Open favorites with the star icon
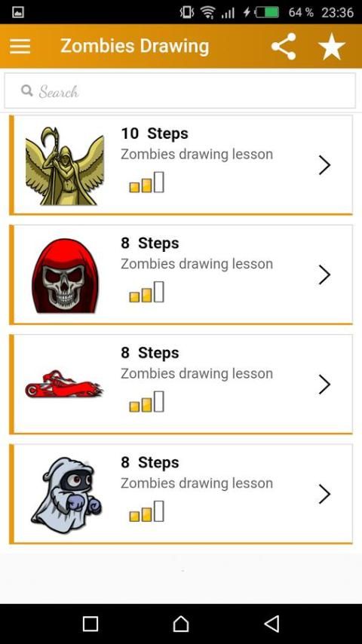The height and width of the screenshot is (644, 362). [x=332, y=47]
